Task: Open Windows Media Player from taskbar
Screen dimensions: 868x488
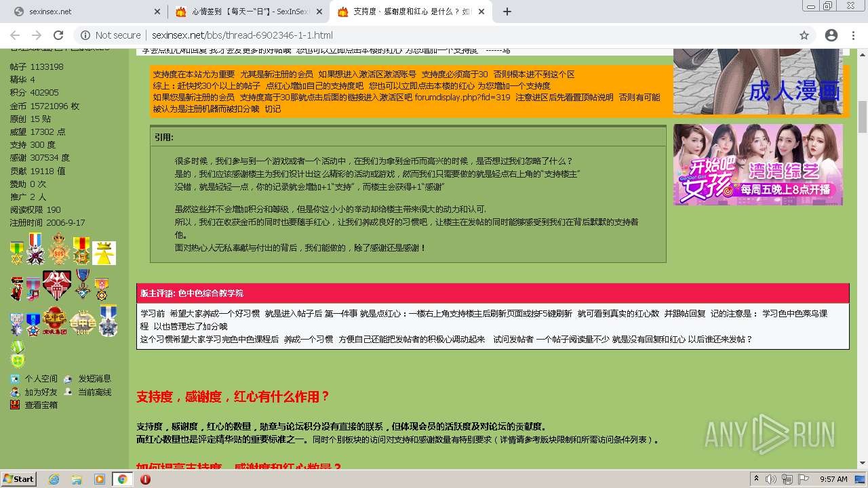Action: (99, 479)
